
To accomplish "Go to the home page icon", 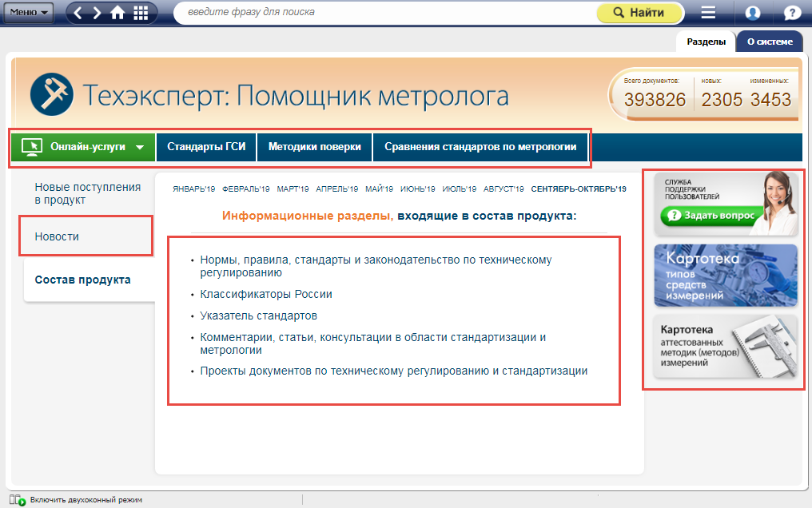I will coord(117,13).
